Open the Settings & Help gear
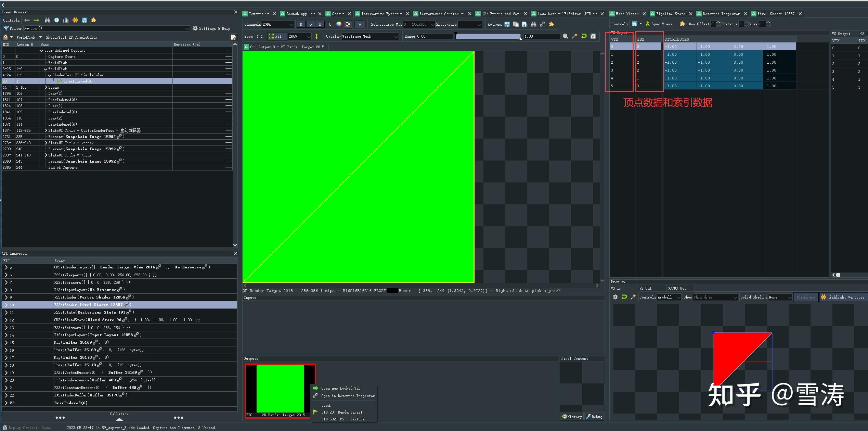This screenshot has width=868, height=431. tap(195, 28)
